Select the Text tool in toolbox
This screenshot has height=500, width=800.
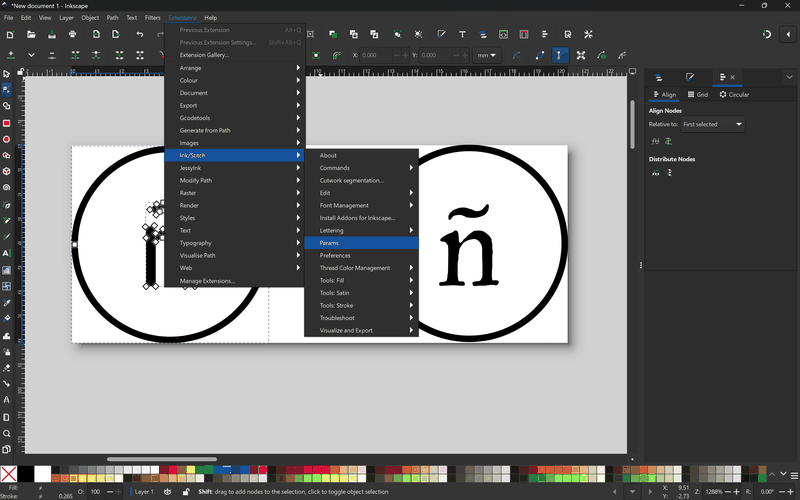point(6,253)
